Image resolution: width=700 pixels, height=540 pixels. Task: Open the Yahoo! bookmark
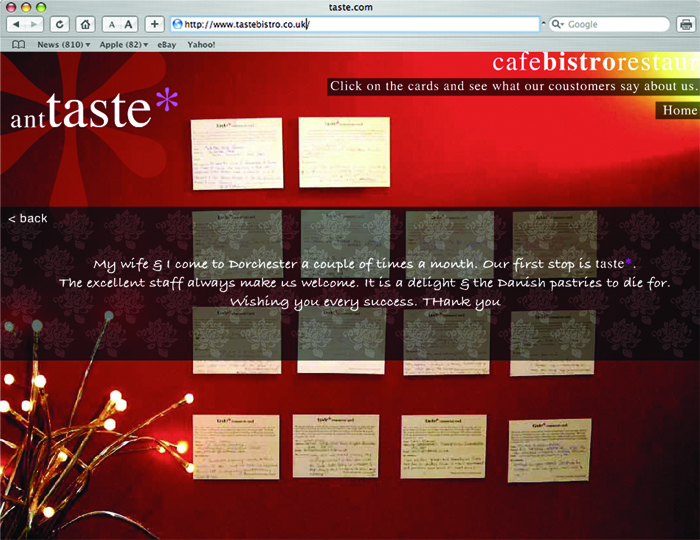(x=201, y=45)
